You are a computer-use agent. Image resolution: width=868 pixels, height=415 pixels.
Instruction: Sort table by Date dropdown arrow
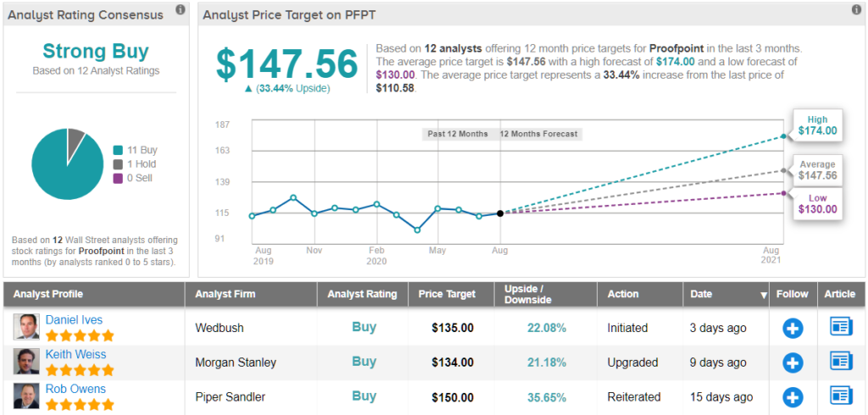(764, 296)
